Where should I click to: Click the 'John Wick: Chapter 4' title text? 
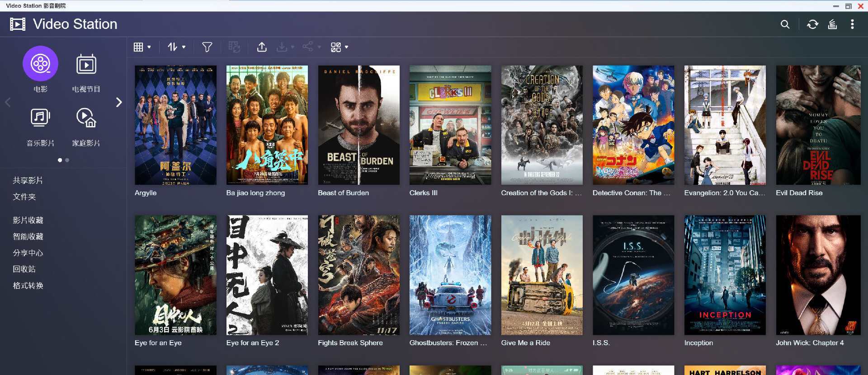810,343
